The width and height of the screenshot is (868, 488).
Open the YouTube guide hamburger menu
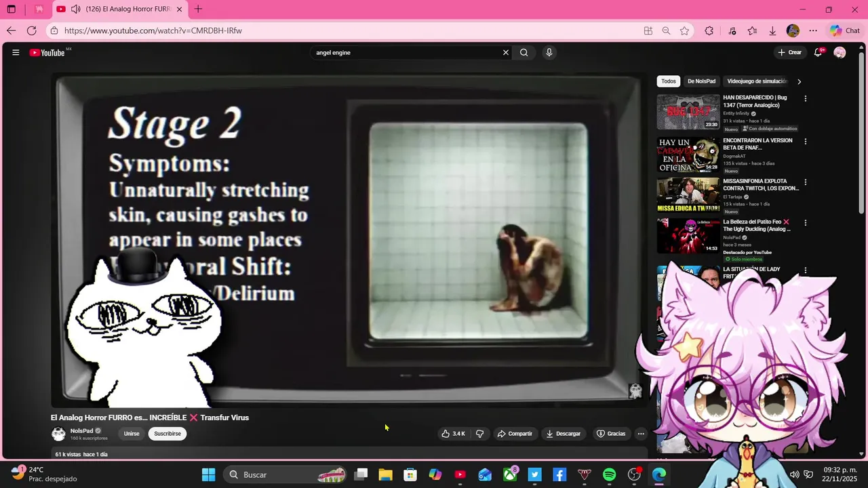[16, 52]
